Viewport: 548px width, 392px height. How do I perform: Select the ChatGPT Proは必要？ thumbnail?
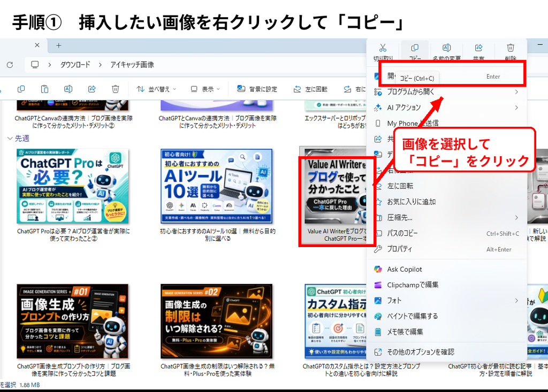click(73, 186)
